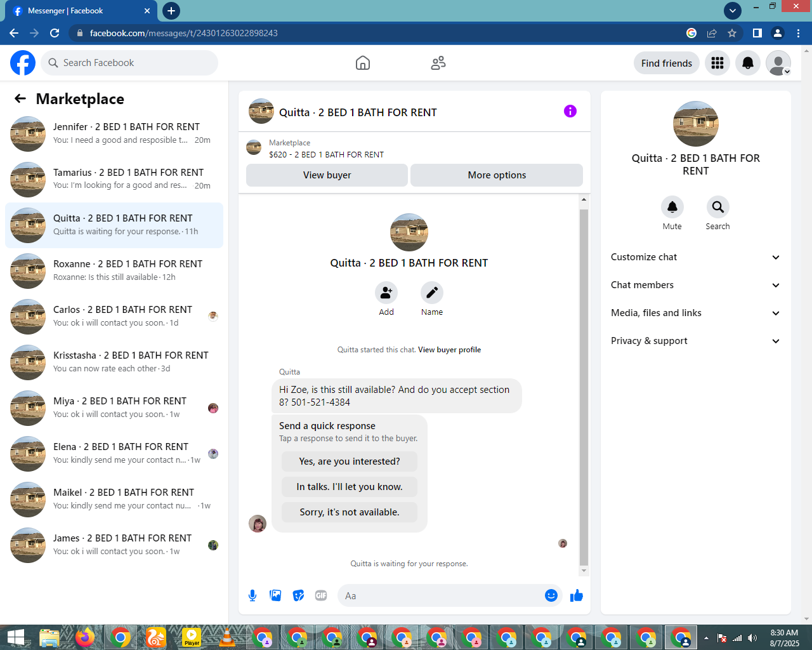Click the address bar URL

click(184, 33)
